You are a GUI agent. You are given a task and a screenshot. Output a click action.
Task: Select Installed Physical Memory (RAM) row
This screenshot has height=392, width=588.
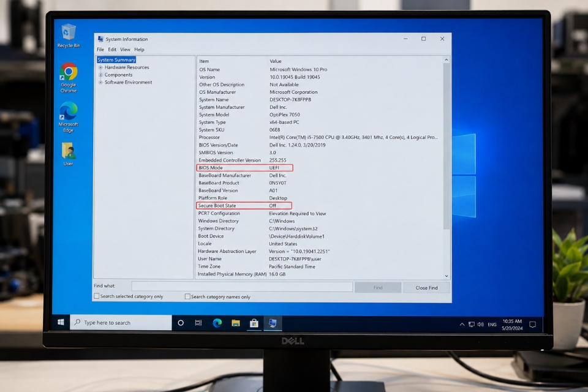(x=319, y=274)
